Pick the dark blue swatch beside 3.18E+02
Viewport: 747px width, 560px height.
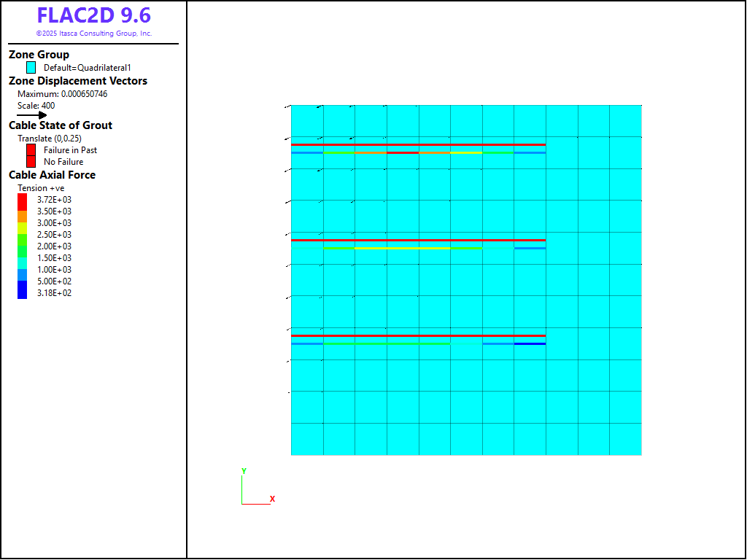[22, 293]
